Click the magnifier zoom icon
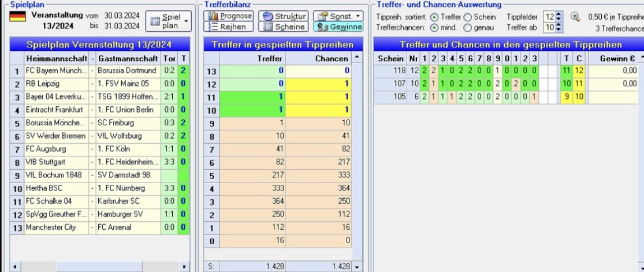This screenshot has height=272, width=644. (x=575, y=17)
